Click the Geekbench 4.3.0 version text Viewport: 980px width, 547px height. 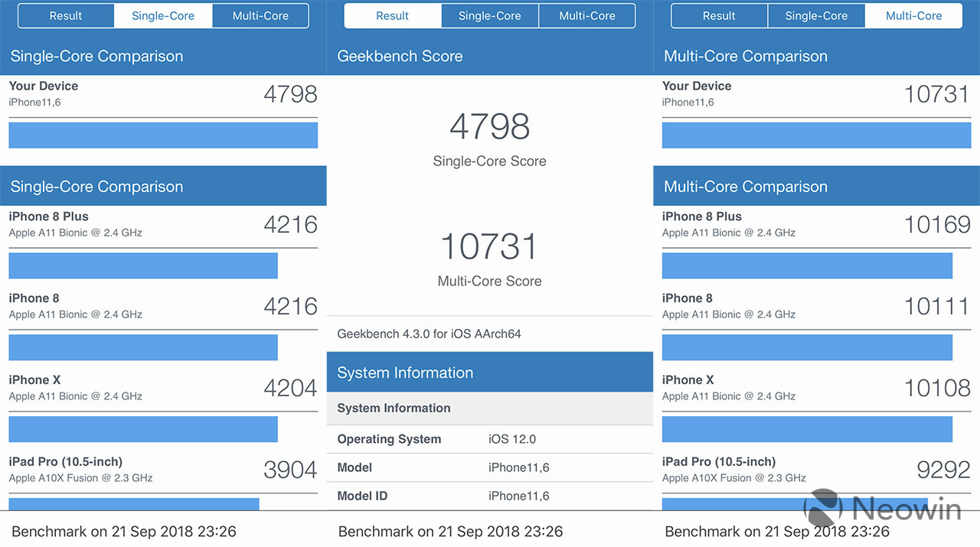click(x=429, y=334)
